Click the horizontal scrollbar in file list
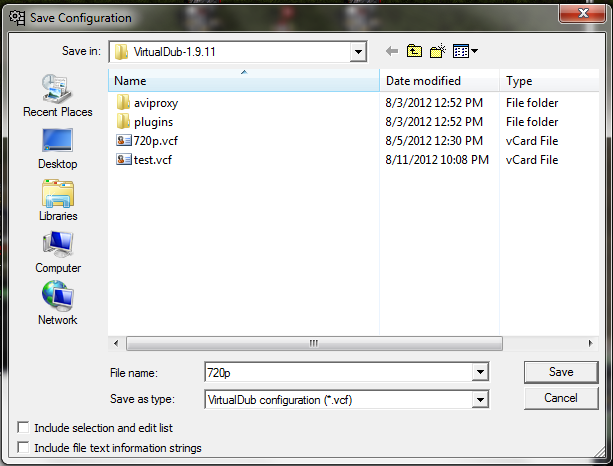Viewport: 613px width, 466px height. click(x=313, y=343)
